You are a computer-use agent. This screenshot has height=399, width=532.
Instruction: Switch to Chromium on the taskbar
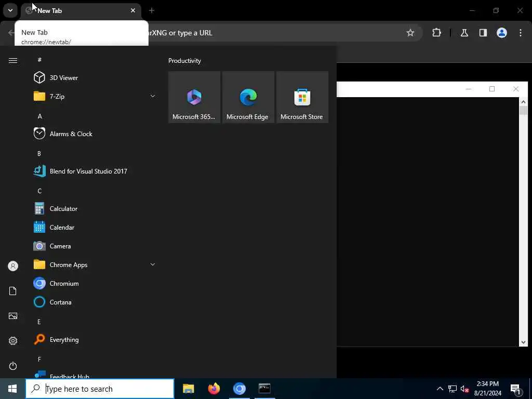[x=239, y=389]
